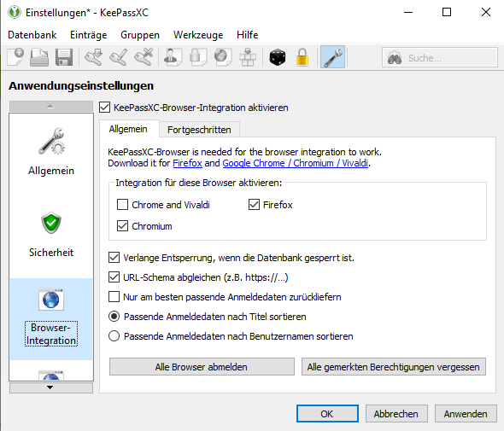Click into the Suche search field
The image size is (504, 431).
(440, 57)
